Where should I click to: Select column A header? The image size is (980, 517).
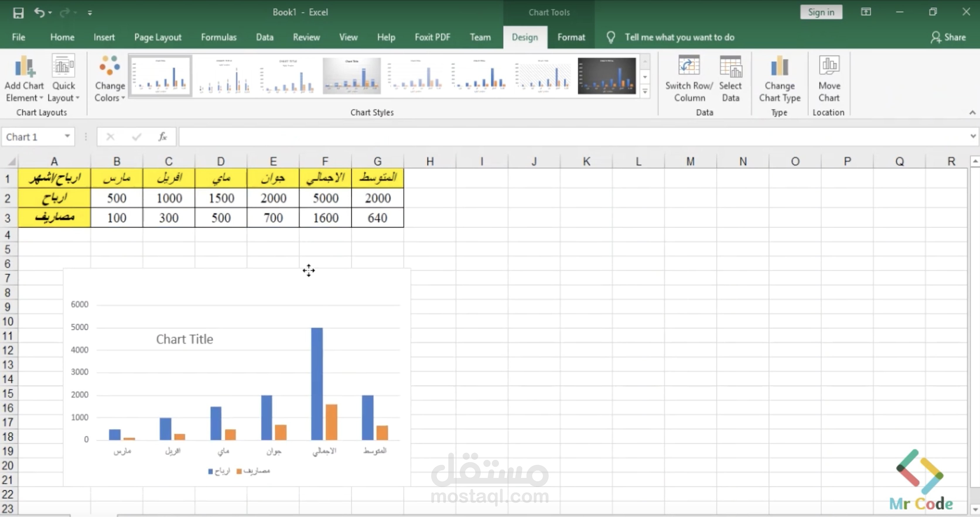(54, 161)
